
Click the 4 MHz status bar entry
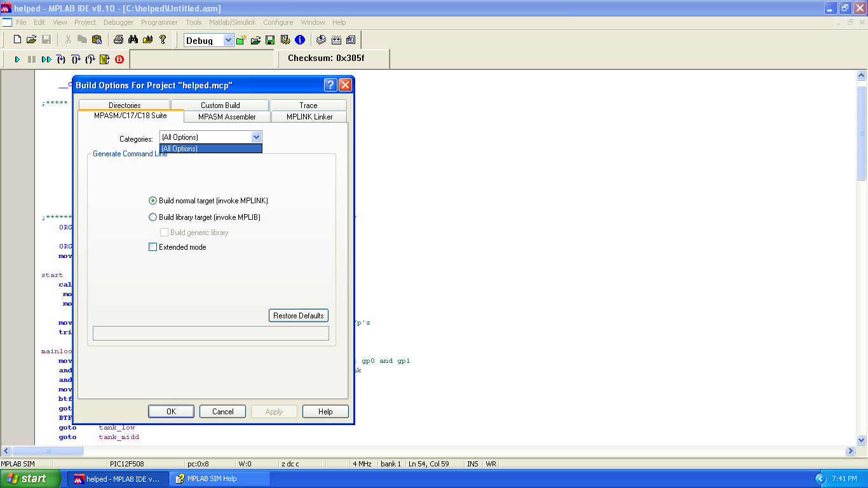[362, 464]
